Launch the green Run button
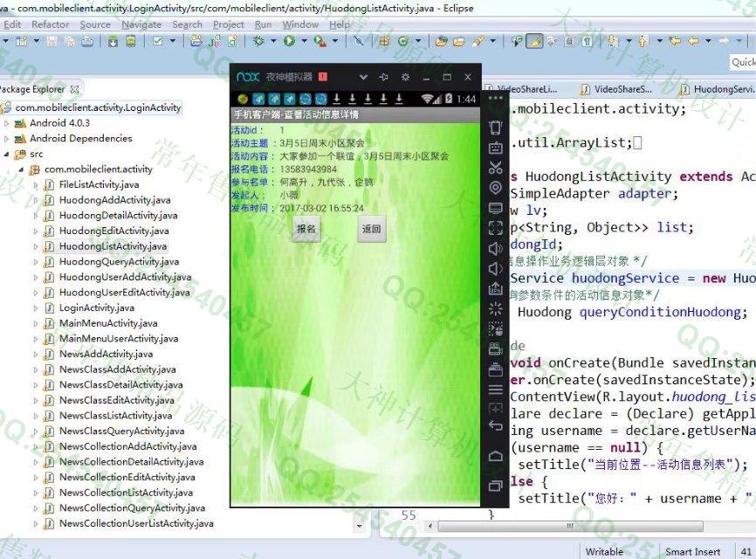Viewport: 756px width, 559px height. pos(289,41)
